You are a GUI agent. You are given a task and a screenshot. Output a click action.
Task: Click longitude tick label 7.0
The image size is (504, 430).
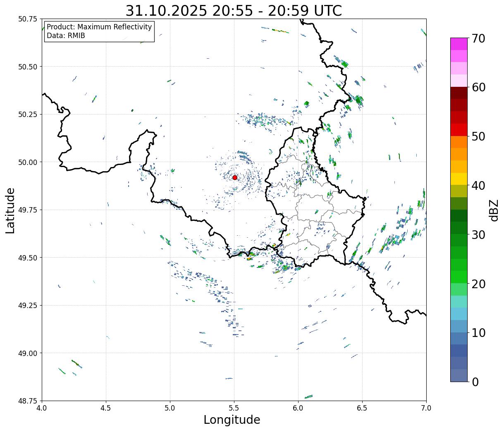[x=426, y=408]
